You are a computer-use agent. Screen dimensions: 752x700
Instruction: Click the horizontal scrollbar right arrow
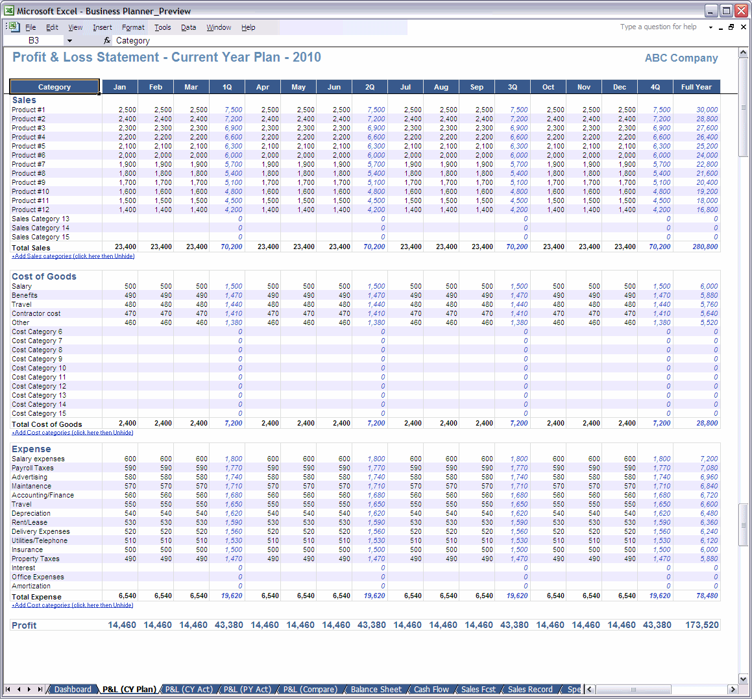pyautogui.click(x=733, y=690)
